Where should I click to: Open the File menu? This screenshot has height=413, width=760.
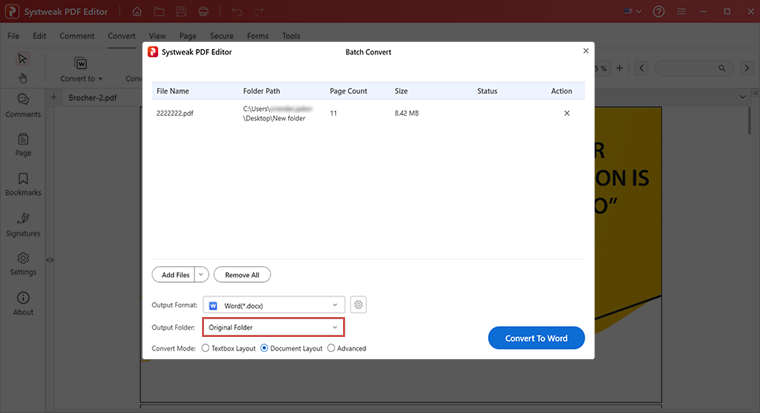coord(14,36)
